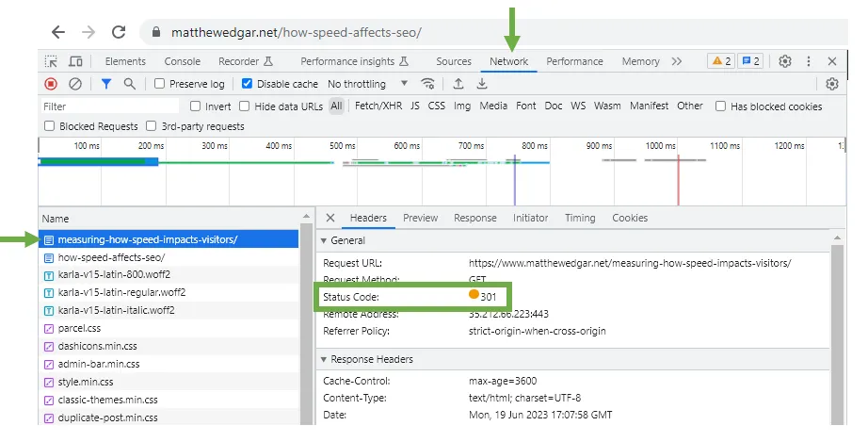Click the Recorder flask icon
868x442 pixels.
[268, 61]
